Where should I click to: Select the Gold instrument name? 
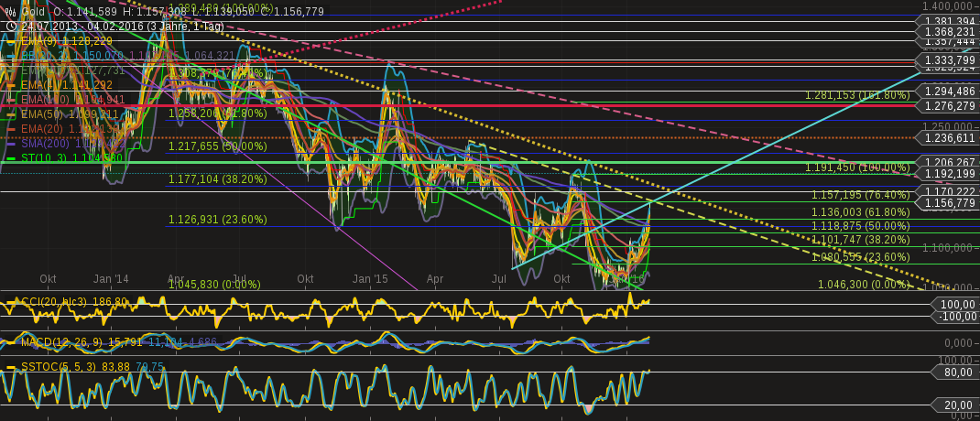[33, 11]
